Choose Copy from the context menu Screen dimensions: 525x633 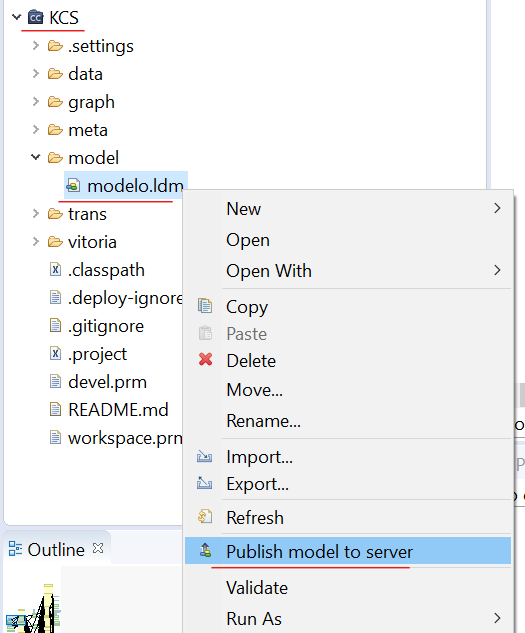(x=348, y=307)
